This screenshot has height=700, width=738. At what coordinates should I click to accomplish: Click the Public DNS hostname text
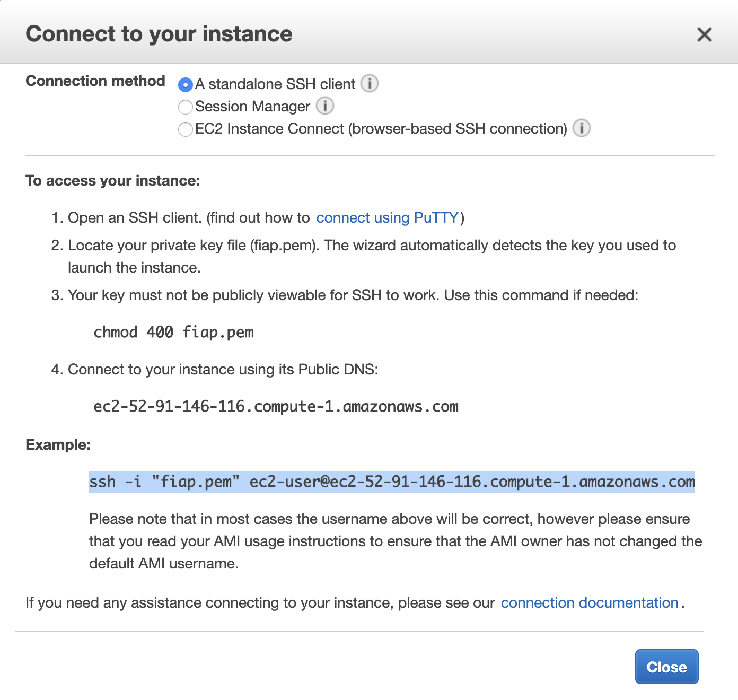click(x=276, y=407)
